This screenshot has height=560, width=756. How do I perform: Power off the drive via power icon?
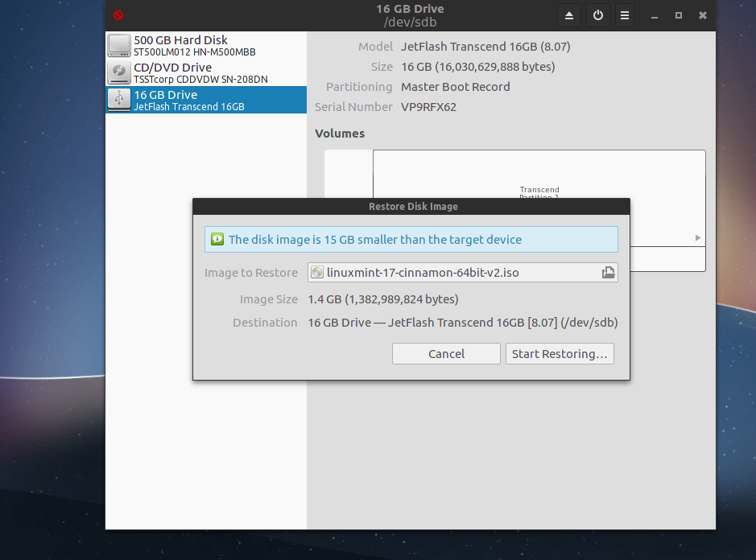(x=598, y=15)
